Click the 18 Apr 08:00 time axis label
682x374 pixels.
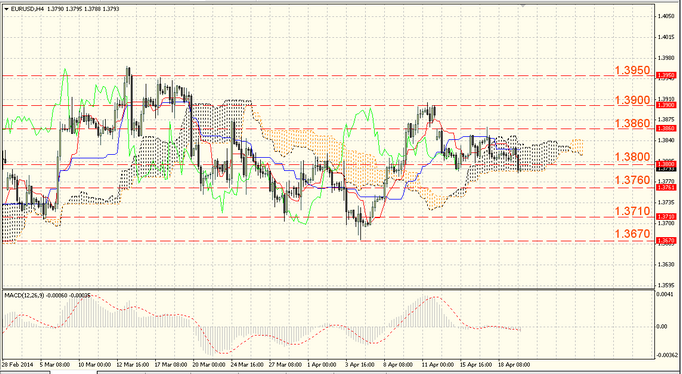(514, 364)
